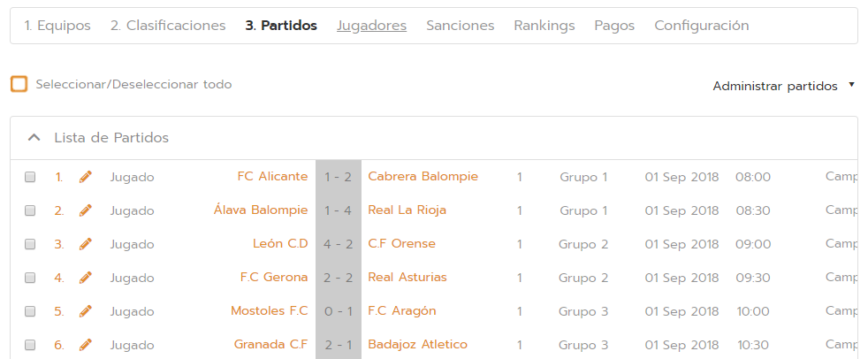
Task: Switch to the Clasificaciones tab
Action: click(168, 26)
